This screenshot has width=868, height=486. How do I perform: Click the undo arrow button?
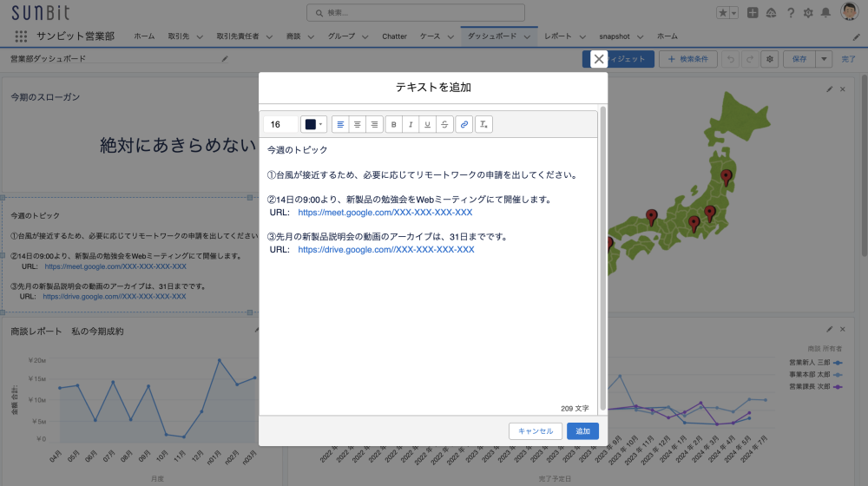click(731, 59)
